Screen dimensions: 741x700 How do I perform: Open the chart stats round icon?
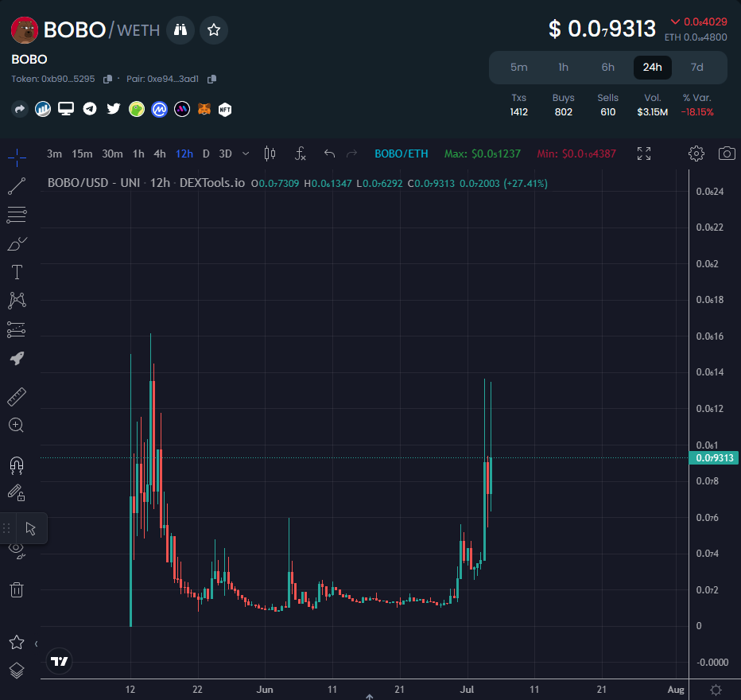coord(43,110)
